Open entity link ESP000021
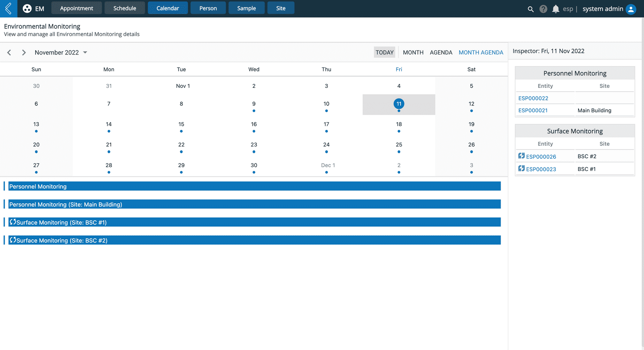This screenshot has width=644, height=350. coord(533,110)
